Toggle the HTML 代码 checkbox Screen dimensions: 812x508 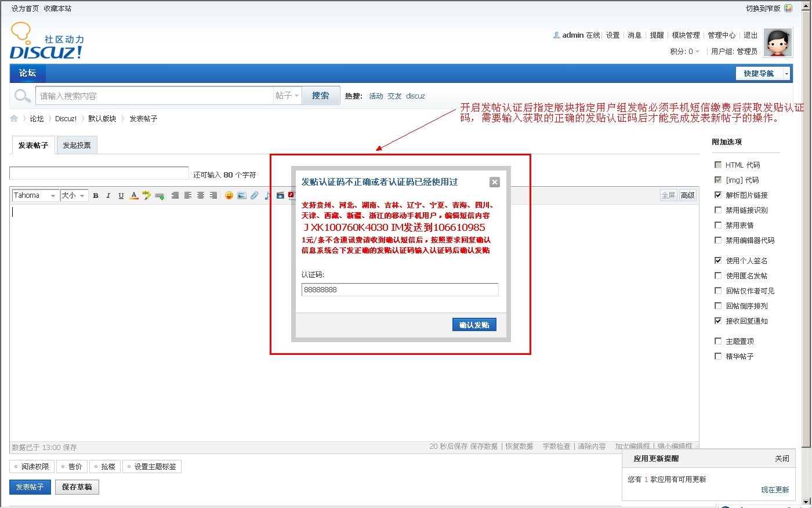718,165
